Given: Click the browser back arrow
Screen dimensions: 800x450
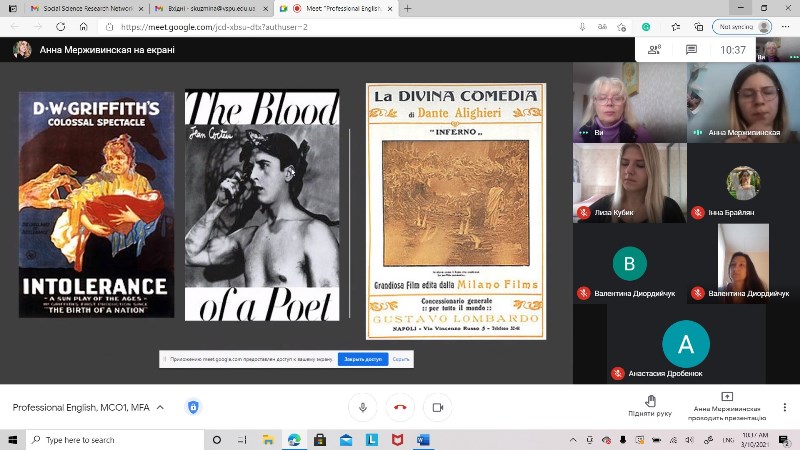Looking at the screenshot, I should click(15, 27).
